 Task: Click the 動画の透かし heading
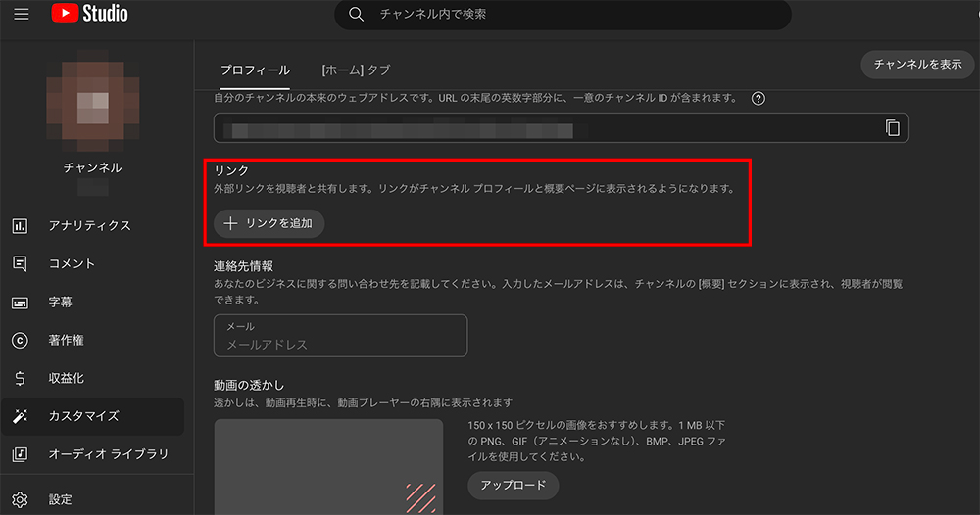249,385
